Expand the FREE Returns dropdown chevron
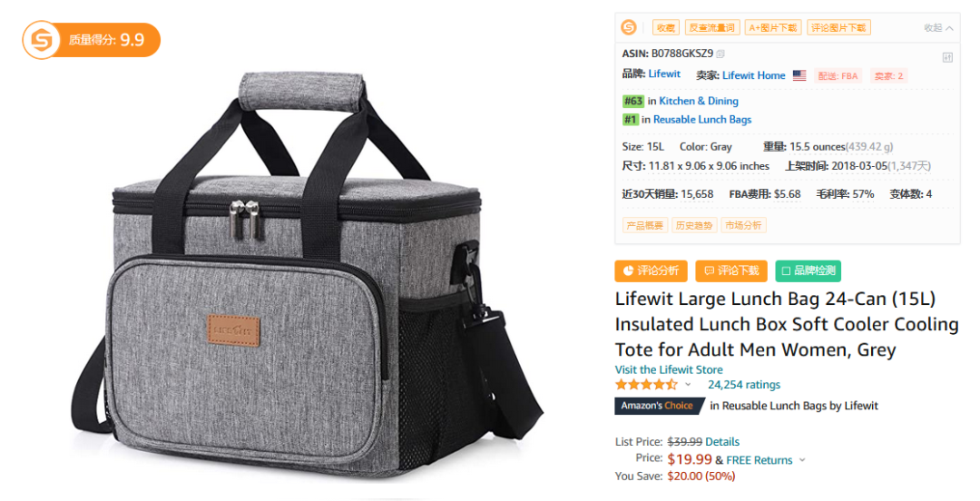980x501 pixels. click(x=802, y=460)
